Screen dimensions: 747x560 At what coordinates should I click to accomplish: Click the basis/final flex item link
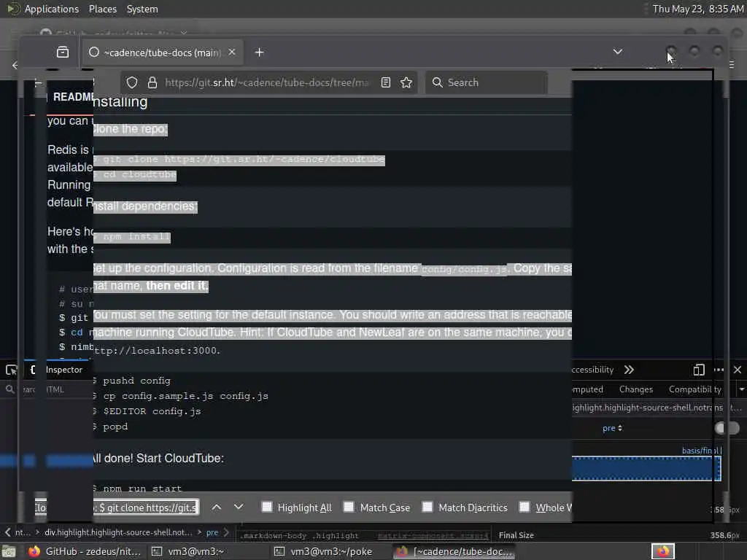click(x=701, y=451)
